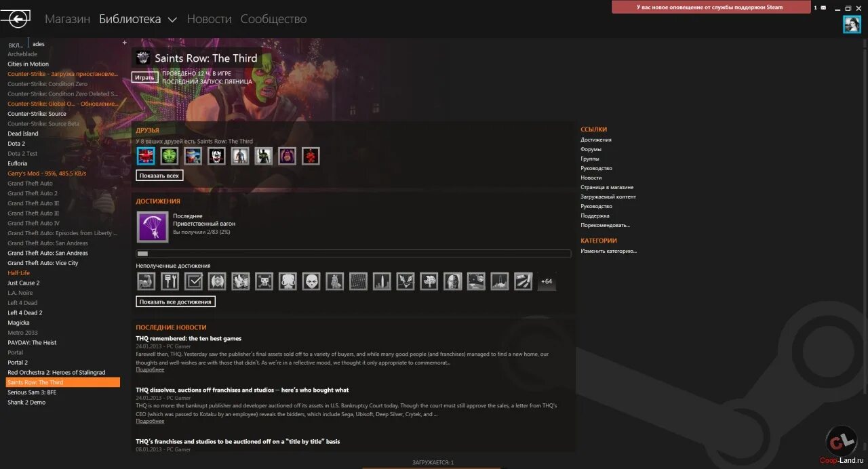Open the red figure friend avatar
Image resolution: width=868 pixels, height=469 pixels.
pyautogui.click(x=311, y=157)
